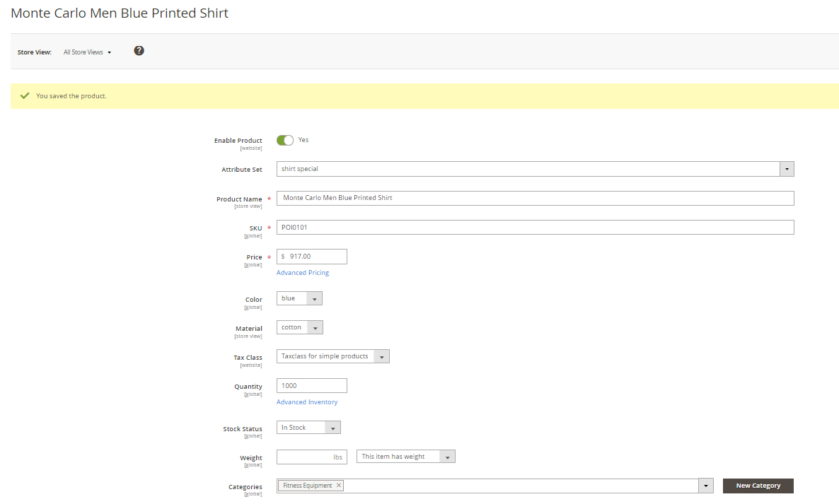The image size is (839, 504).
Task: Click the help question mark icon
Action: tap(139, 51)
